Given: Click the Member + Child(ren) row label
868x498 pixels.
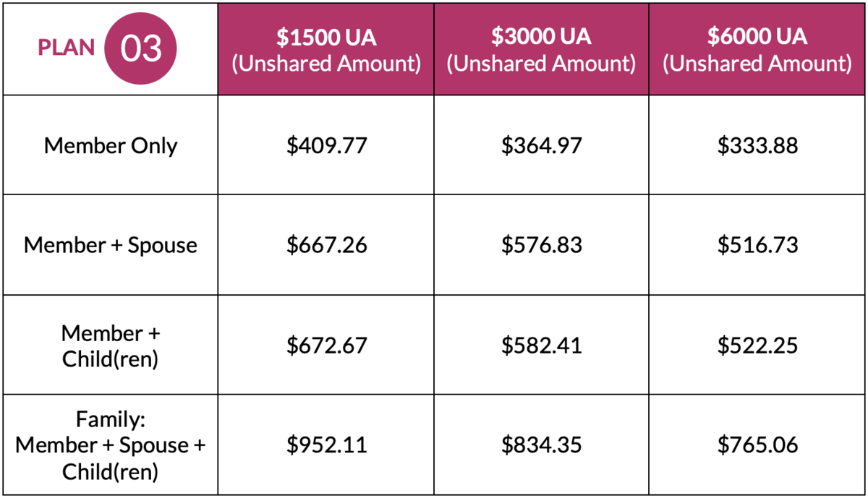Looking at the screenshot, I should click(111, 345).
